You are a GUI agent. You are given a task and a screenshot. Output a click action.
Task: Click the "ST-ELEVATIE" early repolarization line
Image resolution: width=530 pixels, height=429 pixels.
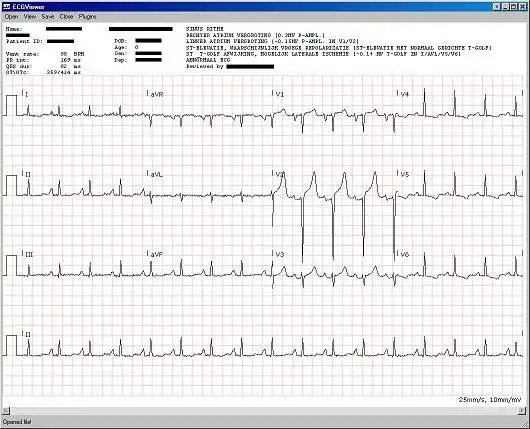coord(339,48)
